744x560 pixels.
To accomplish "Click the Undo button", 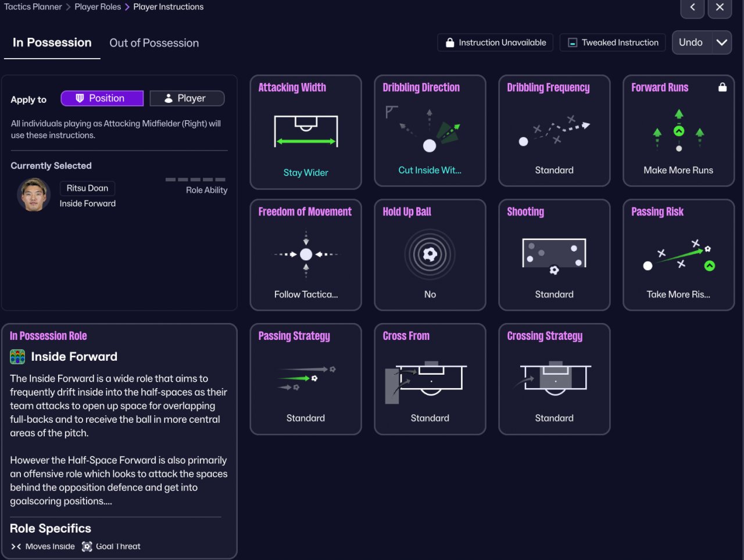I will point(691,42).
